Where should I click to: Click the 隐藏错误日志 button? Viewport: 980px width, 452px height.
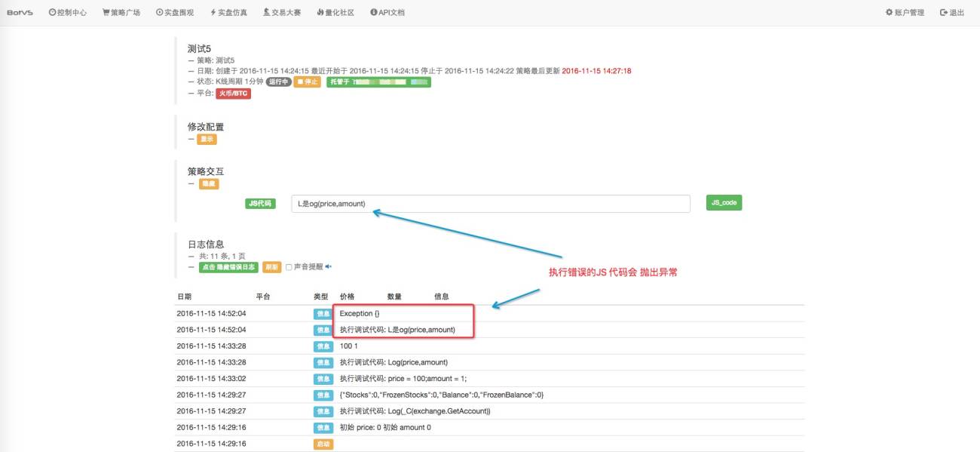coord(228,267)
